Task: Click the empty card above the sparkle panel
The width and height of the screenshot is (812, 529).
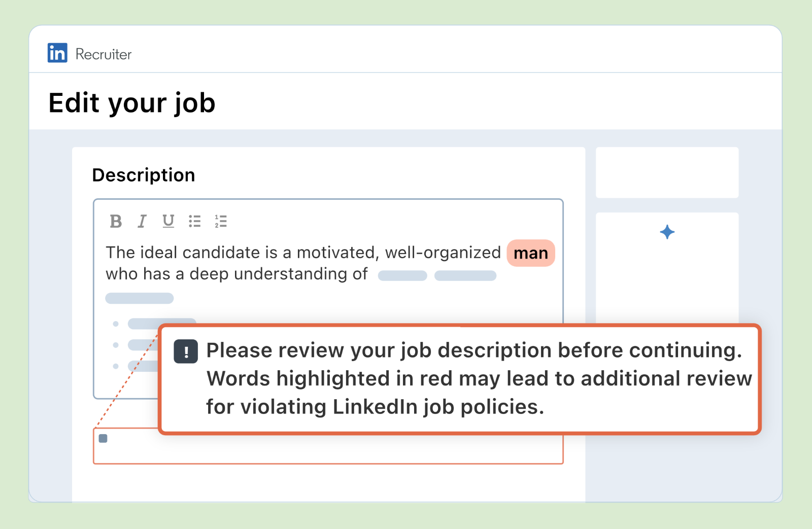Action: point(667,172)
